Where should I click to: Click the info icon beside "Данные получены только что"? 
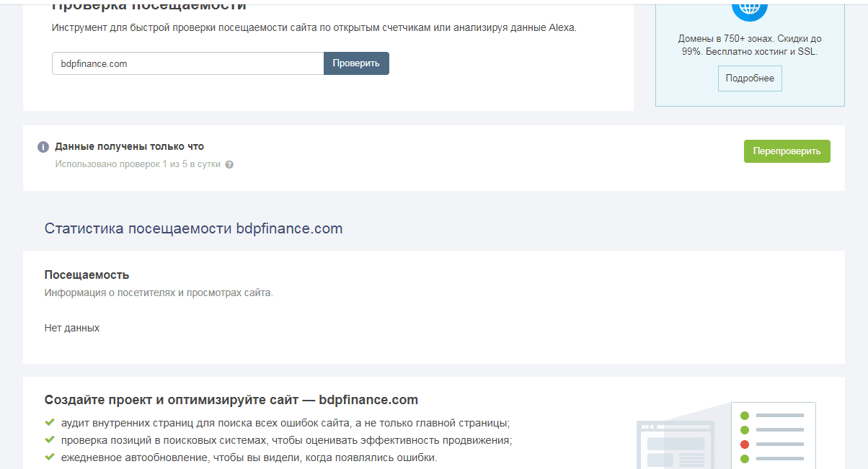coord(43,147)
